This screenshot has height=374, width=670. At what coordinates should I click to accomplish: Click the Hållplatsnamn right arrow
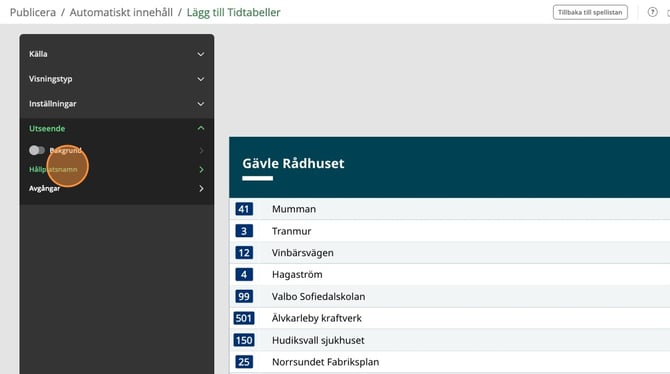point(201,170)
